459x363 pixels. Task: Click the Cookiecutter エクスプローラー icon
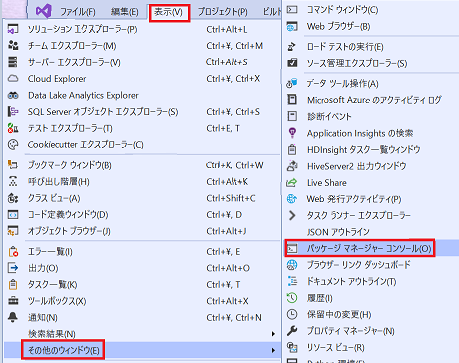point(13,145)
